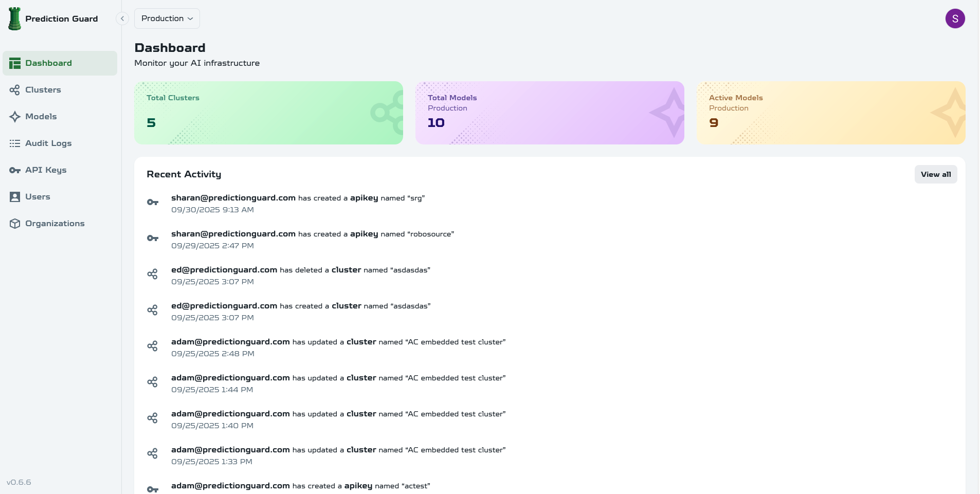
Task: Click the Dashboard sidebar icon
Action: (15, 63)
